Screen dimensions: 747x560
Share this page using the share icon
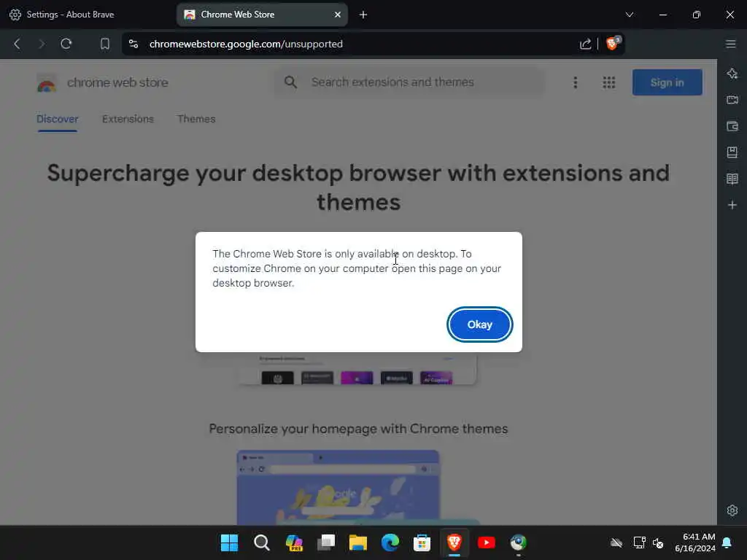coord(585,44)
